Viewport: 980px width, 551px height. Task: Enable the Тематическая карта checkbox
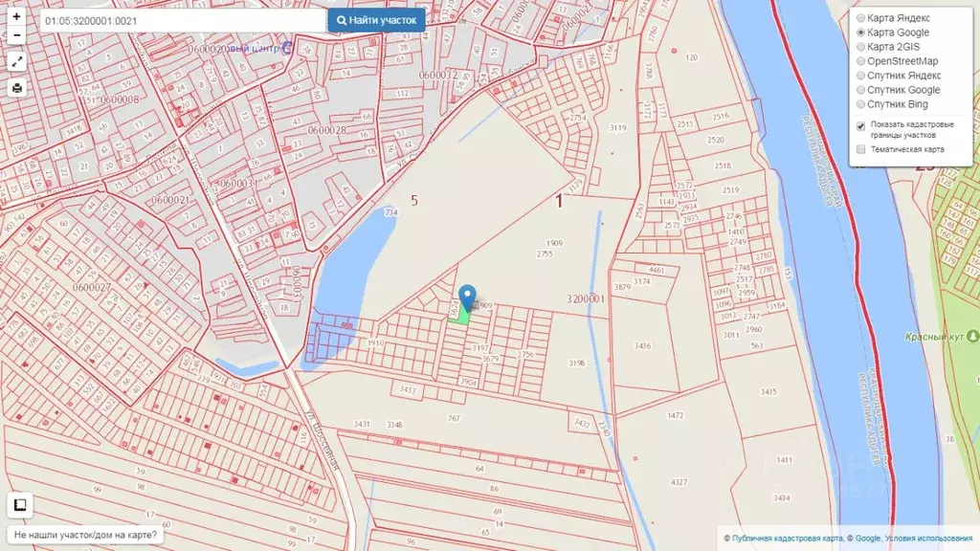point(861,149)
